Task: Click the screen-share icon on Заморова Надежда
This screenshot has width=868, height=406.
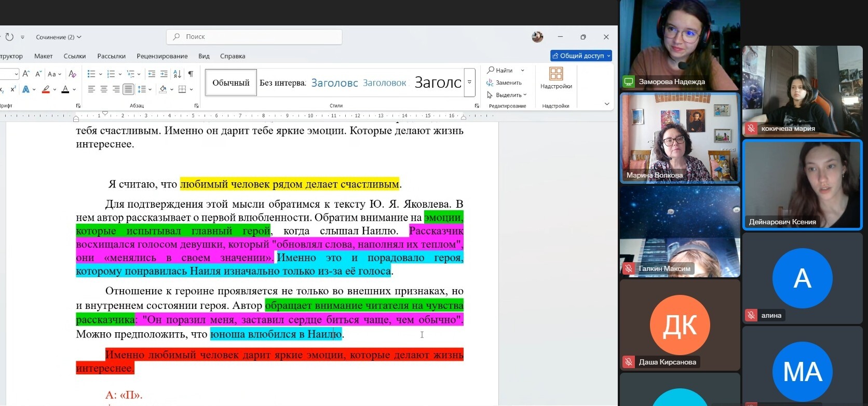Action: coord(629,82)
